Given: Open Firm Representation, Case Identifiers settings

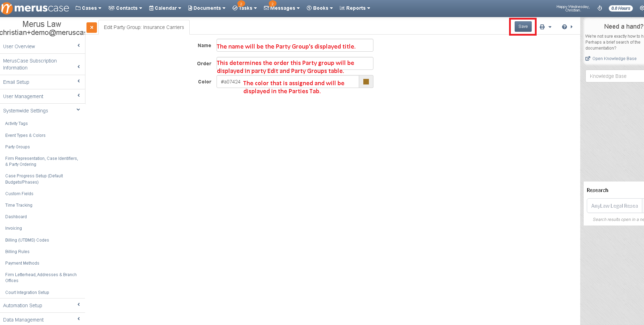Looking at the screenshot, I should pos(41,161).
